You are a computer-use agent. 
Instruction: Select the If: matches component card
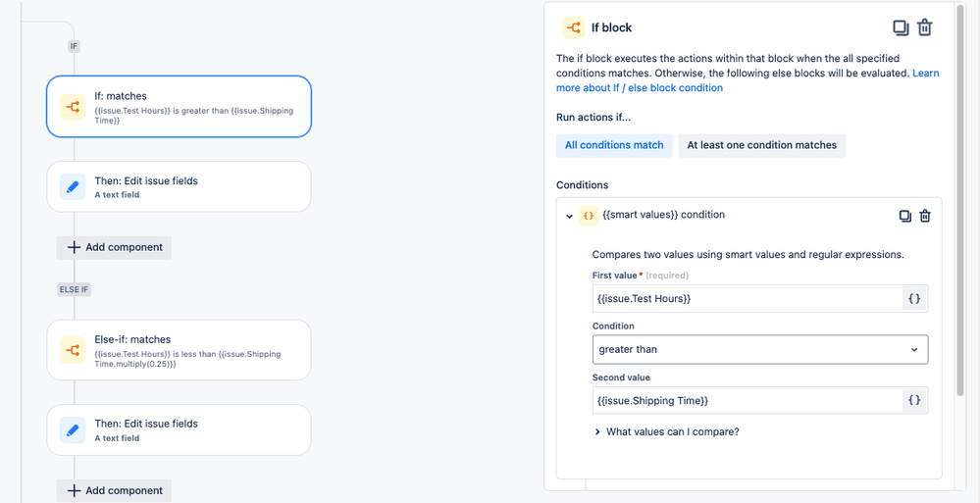[x=179, y=106]
